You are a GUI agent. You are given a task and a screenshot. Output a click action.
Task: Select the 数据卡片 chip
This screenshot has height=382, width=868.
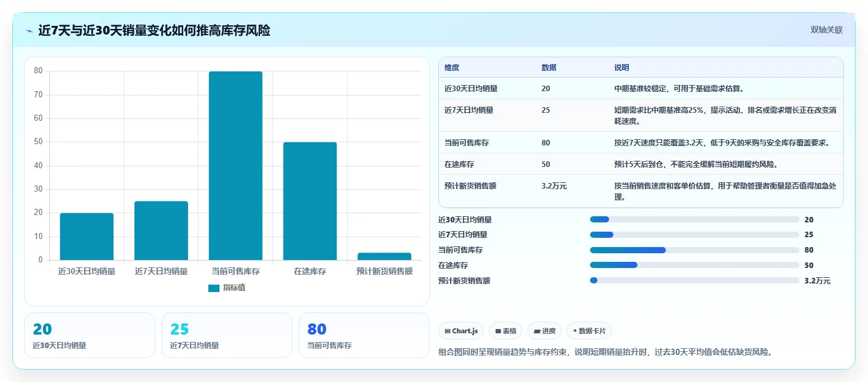589,331
